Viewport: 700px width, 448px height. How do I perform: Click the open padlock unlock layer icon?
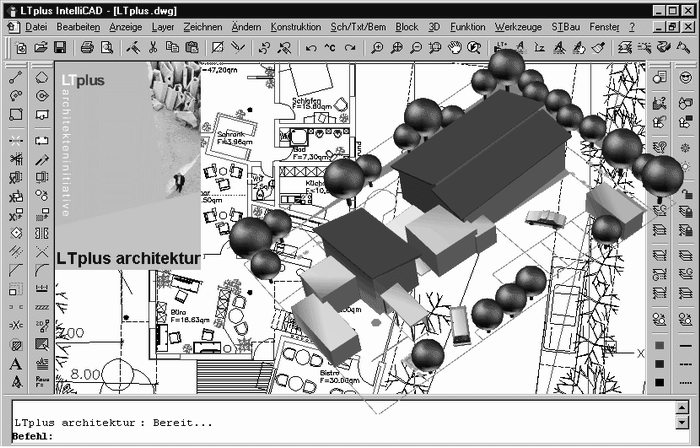687,194
